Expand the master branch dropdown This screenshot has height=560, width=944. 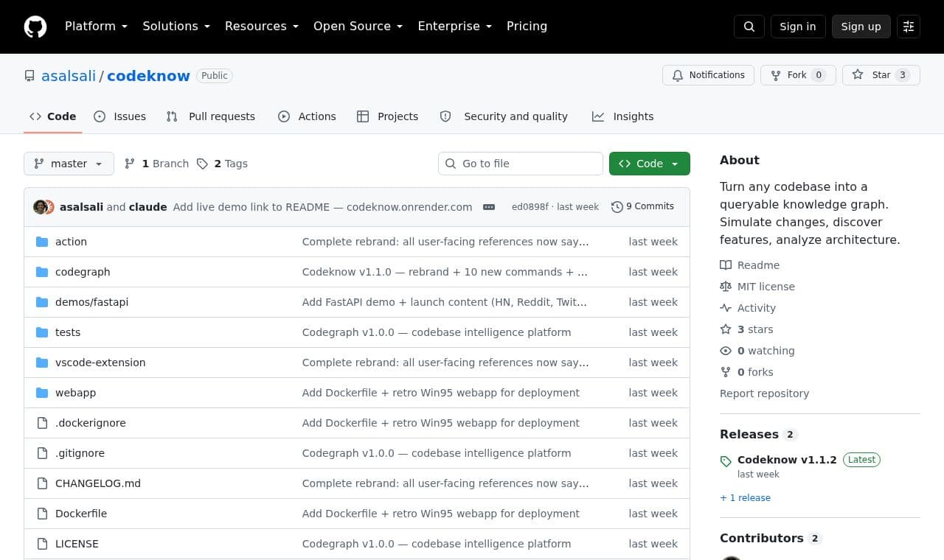coord(69,164)
